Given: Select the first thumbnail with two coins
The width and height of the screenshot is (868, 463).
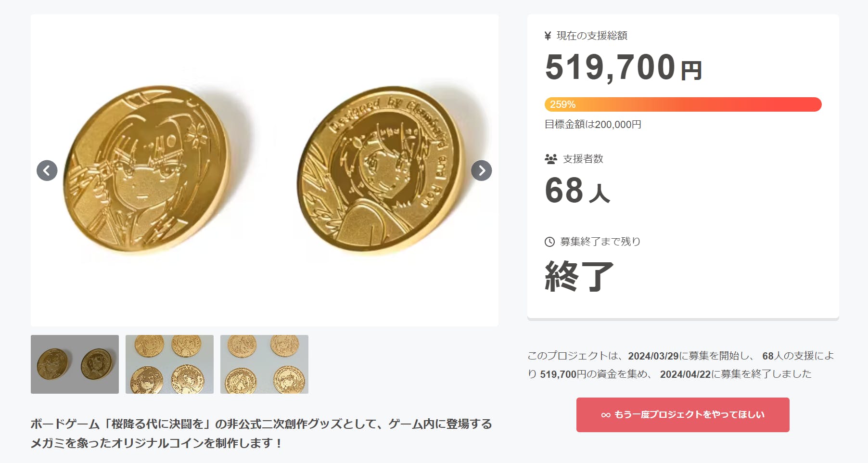Looking at the screenshot, I should pyautogui.click(x=75, y=364).
